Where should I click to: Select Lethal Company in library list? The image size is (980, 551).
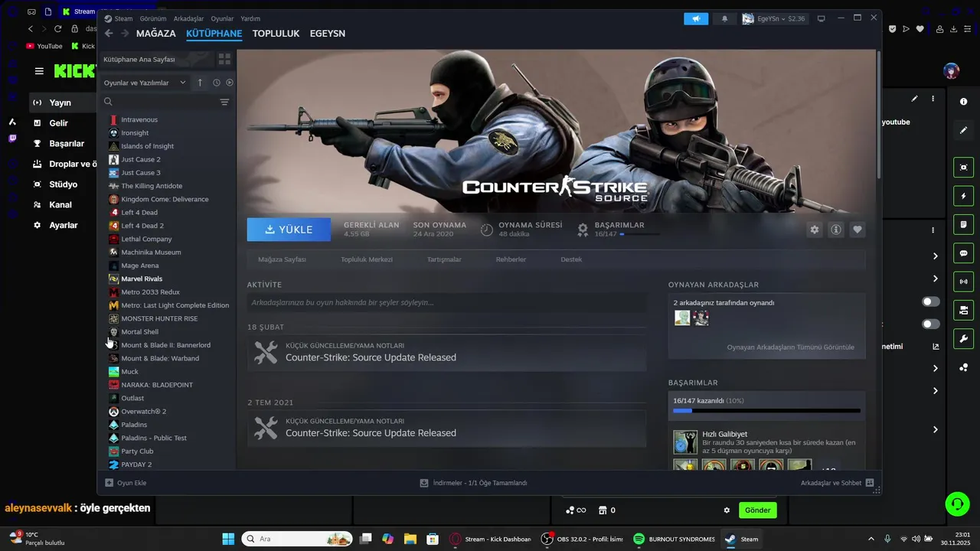point(146,239)
